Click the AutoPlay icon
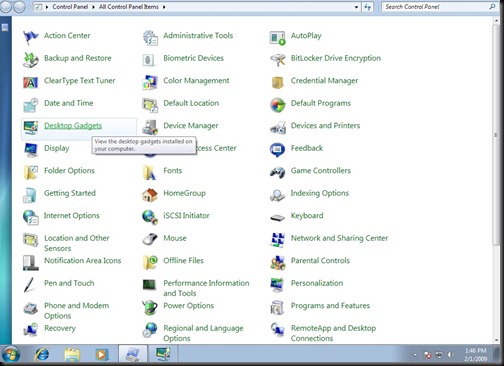504x366 pixels. point(278,38)
